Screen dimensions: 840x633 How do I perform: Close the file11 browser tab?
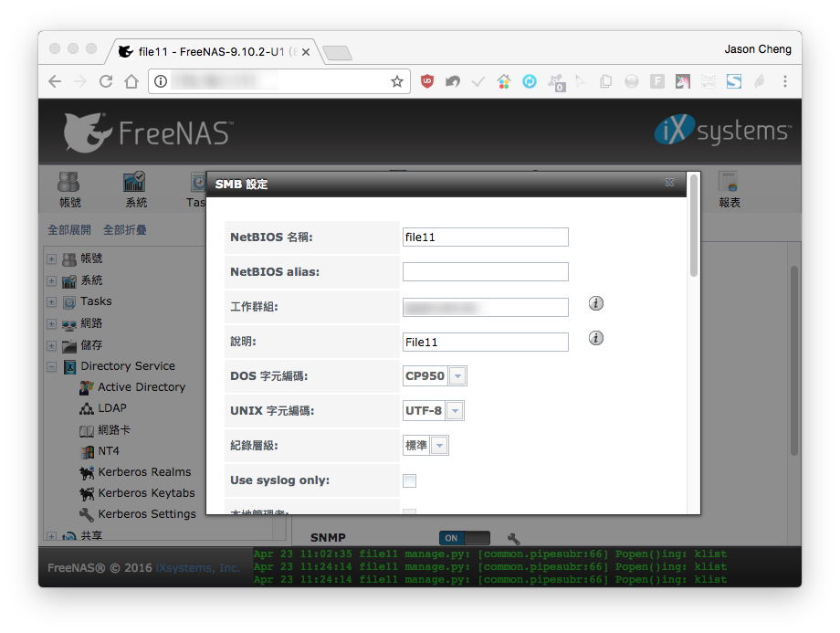(305, 52)
